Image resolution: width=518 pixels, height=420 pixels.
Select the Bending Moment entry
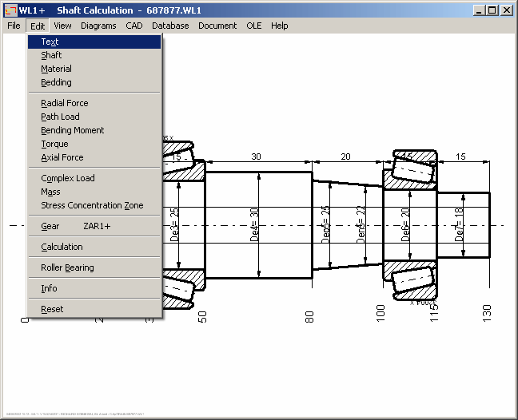73,130
